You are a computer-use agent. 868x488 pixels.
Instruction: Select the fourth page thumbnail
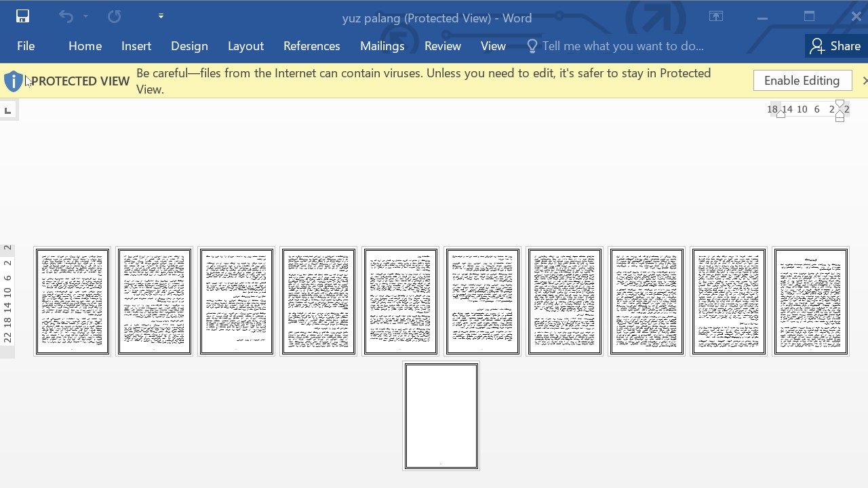tap(319, 302)
